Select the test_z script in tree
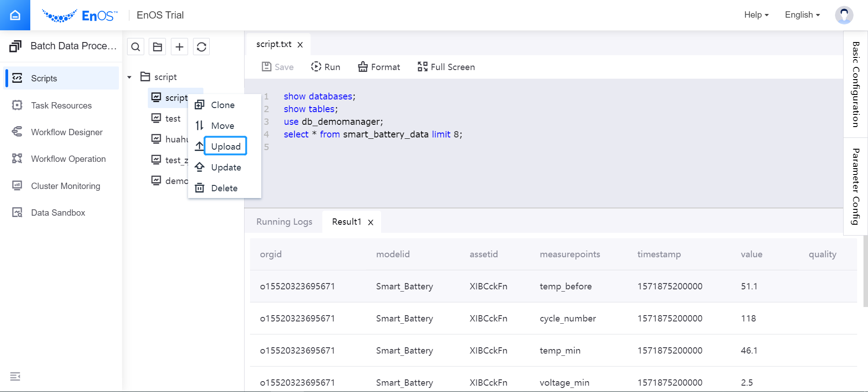Viewport: 868px width, 392px height. (176, 160)
